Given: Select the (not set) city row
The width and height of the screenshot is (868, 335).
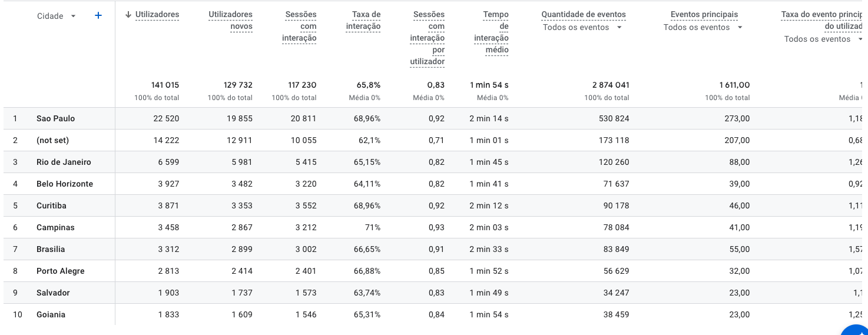Looking at the screenshot, I should (x=52, y=140).
